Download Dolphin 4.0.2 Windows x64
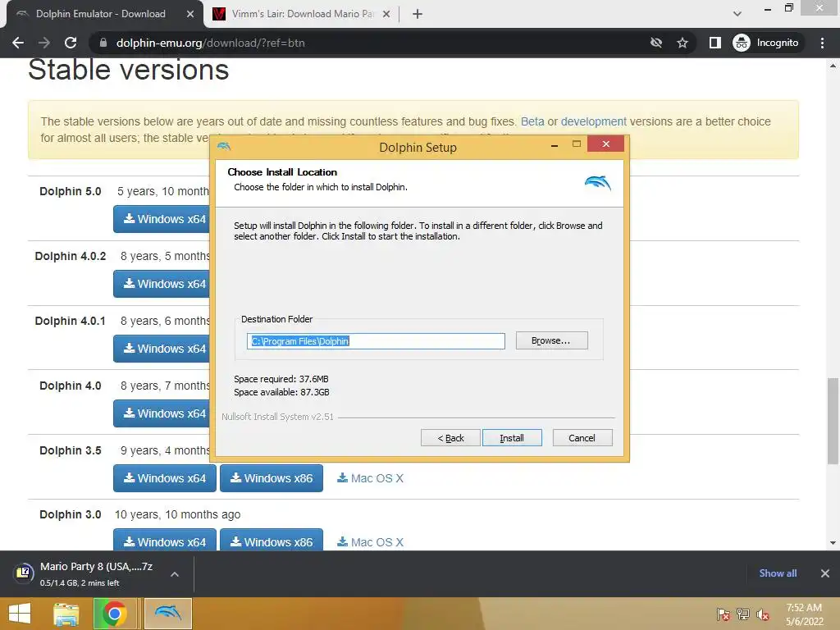Viewport: 840px width, 630px height. click(162, 284)
